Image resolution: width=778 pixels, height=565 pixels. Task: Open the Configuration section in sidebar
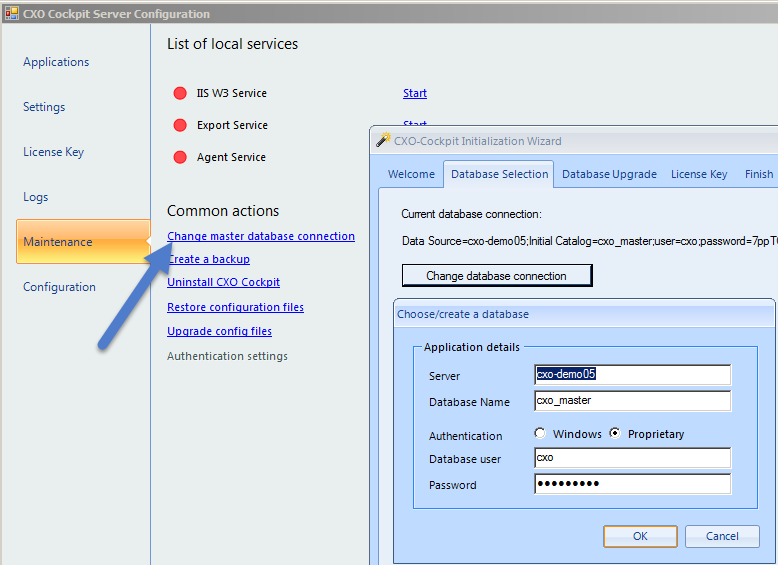(60, 287)
